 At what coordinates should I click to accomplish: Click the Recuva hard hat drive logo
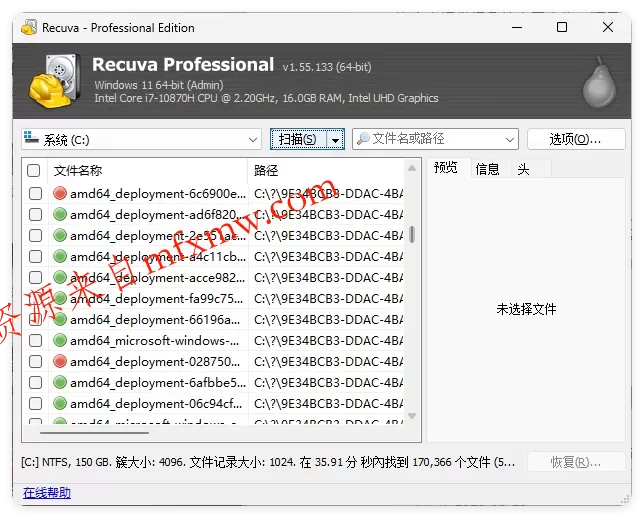(55, 81)
